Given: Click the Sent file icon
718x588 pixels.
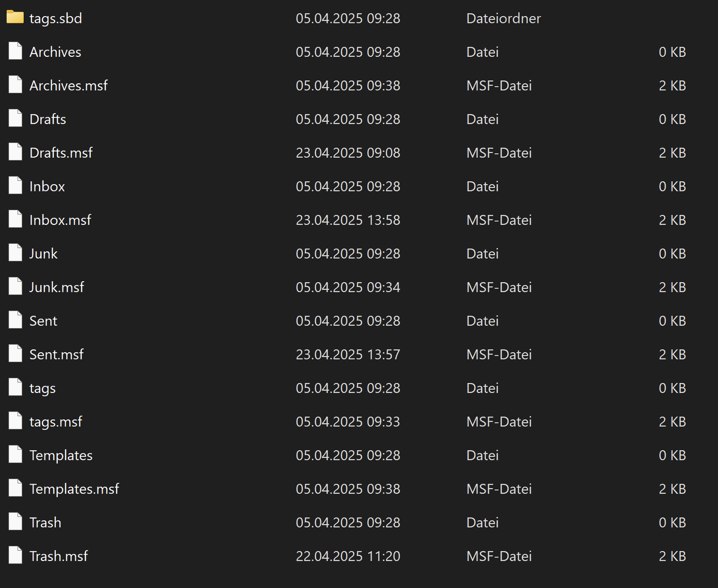Looking at the screenshot, I should (15, 320).
